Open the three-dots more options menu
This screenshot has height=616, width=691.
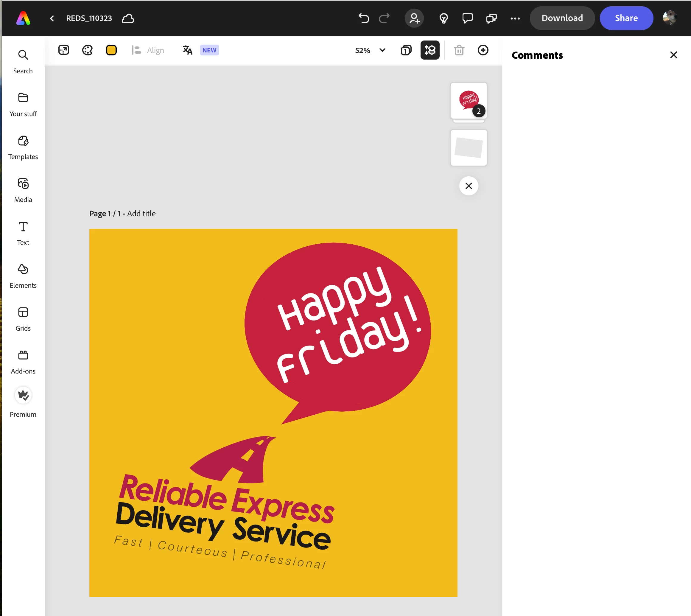point(515,18)
